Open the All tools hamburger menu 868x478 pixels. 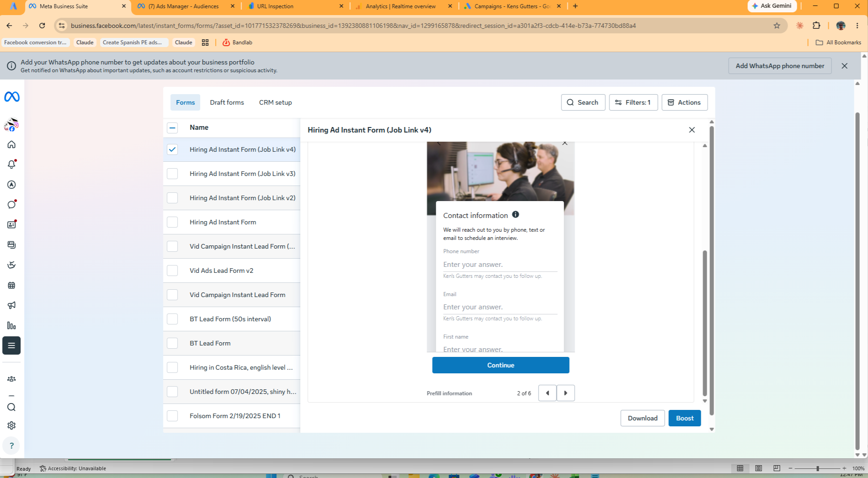pos(11,345)
